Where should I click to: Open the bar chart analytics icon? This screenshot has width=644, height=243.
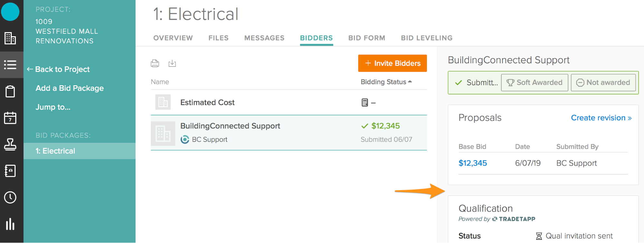click(x=10, y=224)
